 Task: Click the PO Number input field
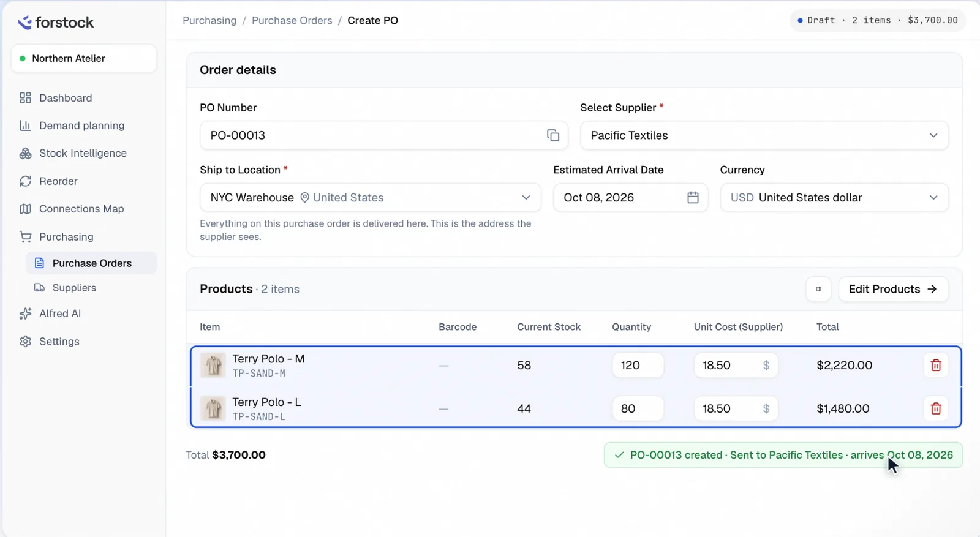384,135
